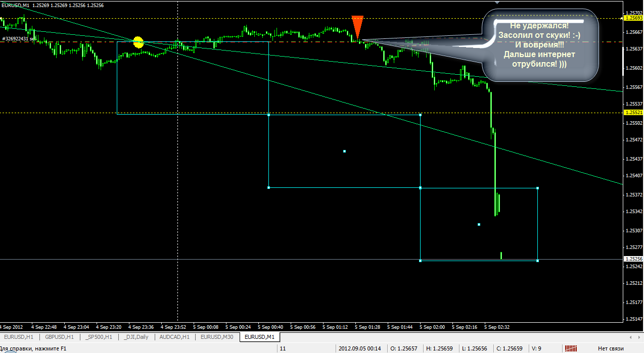Screen dimensions: 644x353
Task: Click the yellow 1.25521 price label
Action: click(633, 112)
